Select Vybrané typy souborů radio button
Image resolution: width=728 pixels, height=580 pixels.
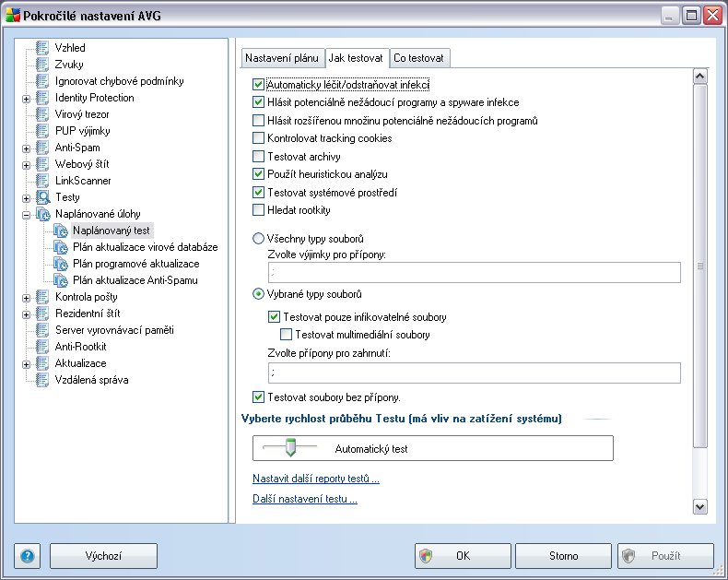(x=258, y=294)
